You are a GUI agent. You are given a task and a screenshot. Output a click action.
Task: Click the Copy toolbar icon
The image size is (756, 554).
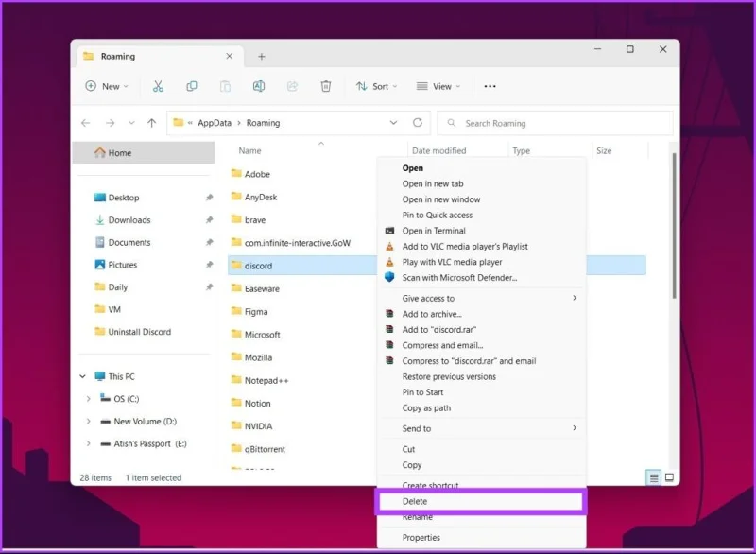tap(192, 86)
